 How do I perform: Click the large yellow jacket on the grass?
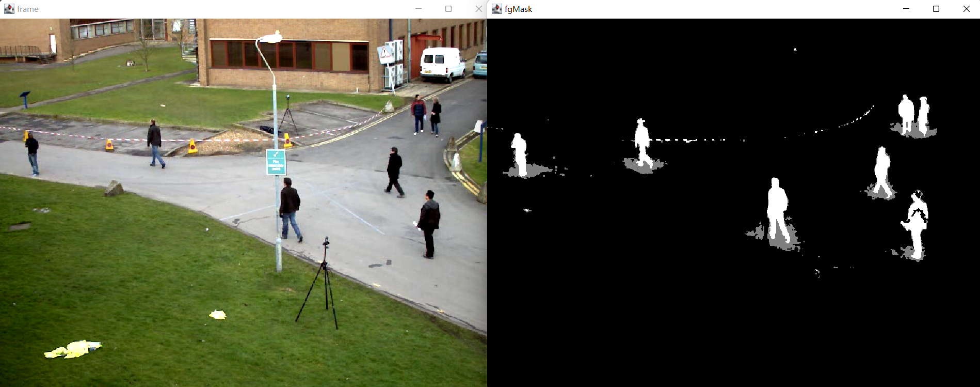point(73,350)
